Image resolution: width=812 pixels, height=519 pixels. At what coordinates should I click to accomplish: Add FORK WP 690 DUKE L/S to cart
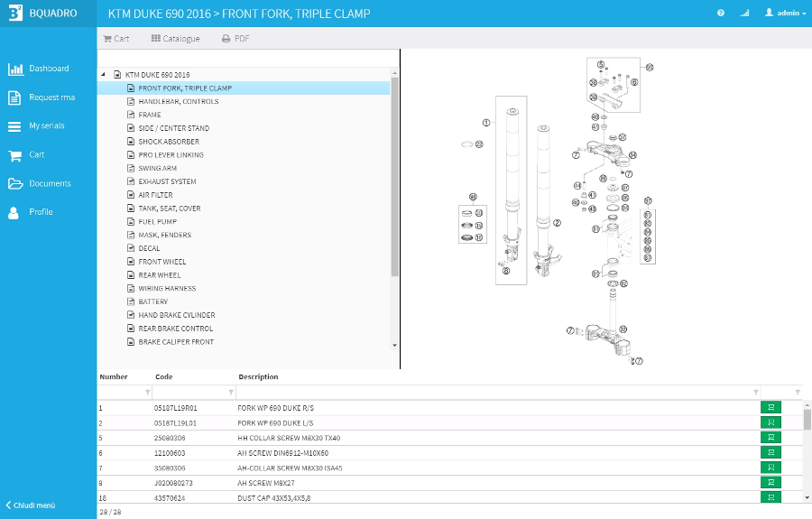pyautogui.click(x=770, y=422)
